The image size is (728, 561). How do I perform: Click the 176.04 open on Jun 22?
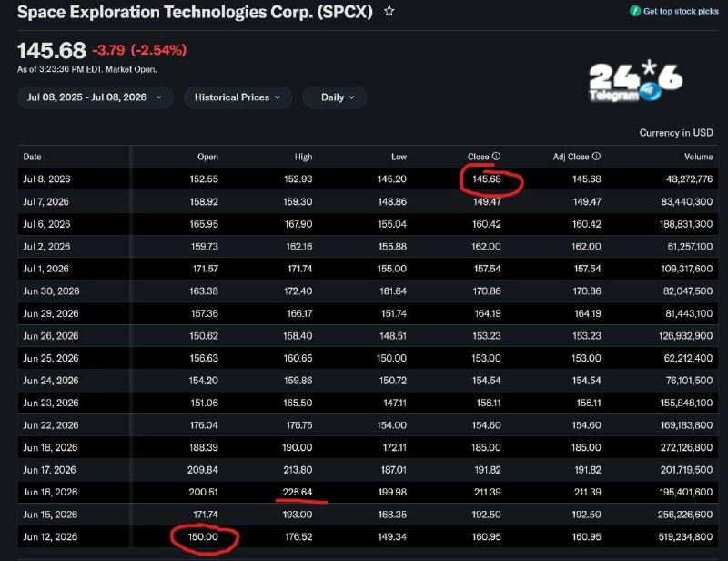(x=203, y=424)
